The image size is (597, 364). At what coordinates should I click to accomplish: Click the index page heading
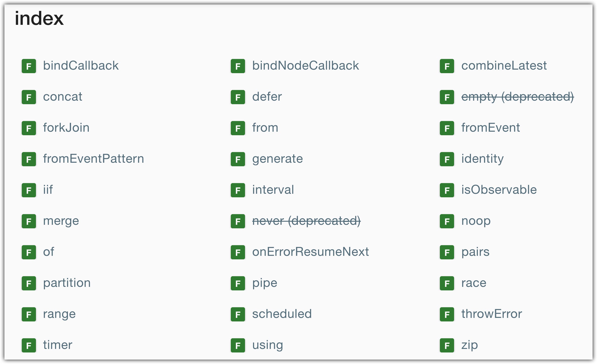pyautogui.click(x=39, y=18)
